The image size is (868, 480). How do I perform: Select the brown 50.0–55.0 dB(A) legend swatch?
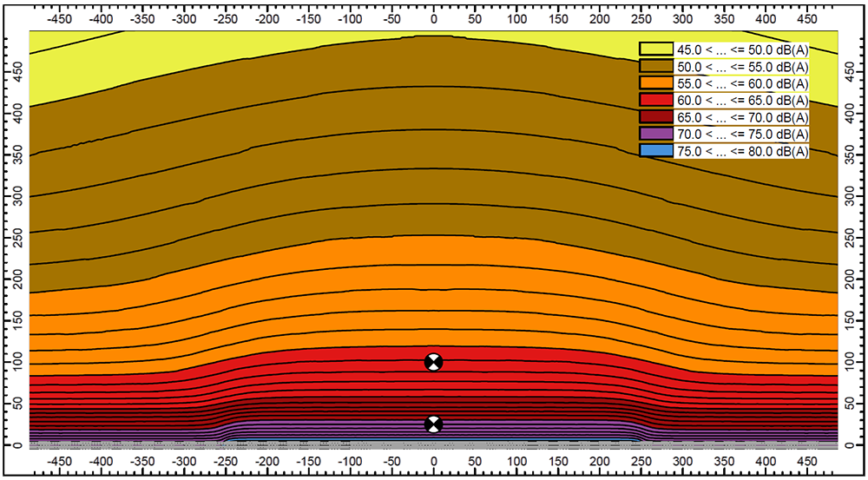[656, 66]
